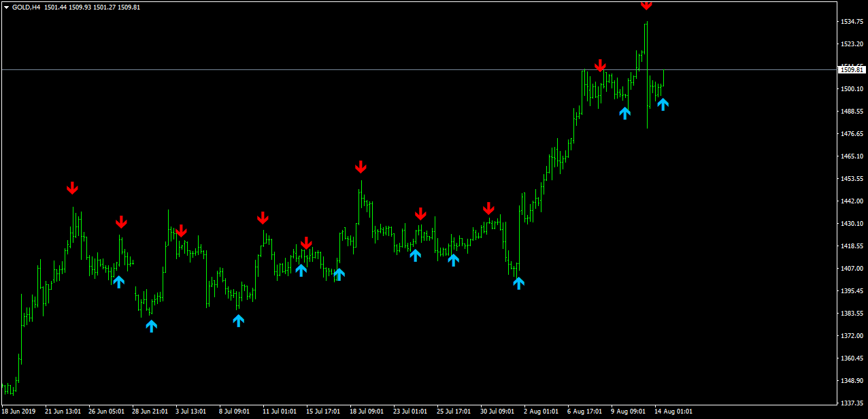Click the red arrow touching the 1509.81 price line

(x=600, y=66)
